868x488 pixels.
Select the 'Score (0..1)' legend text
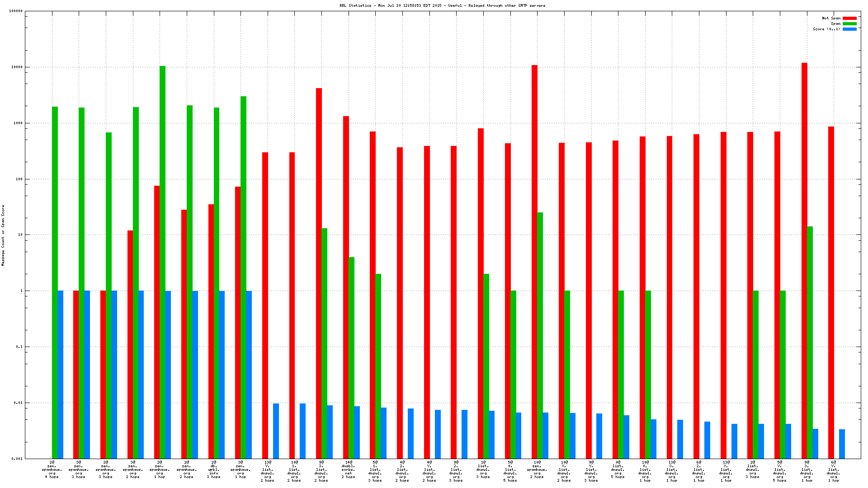[826, 29]
